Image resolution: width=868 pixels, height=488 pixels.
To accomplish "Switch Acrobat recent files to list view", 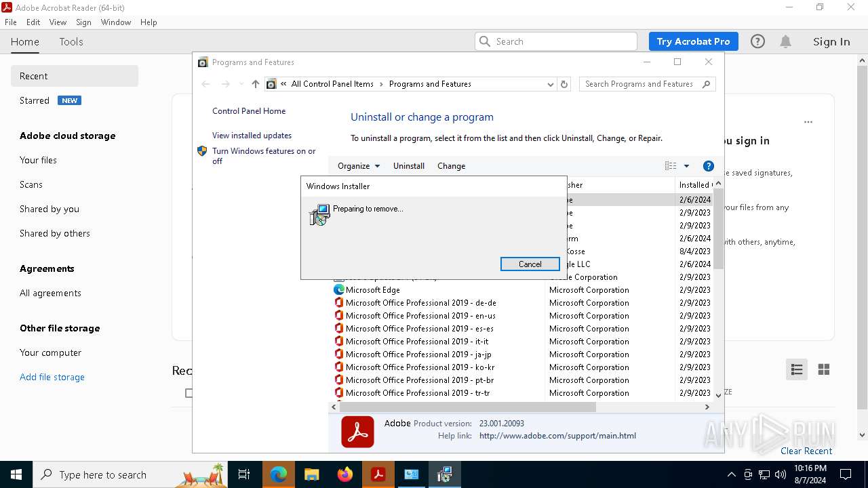I will click(797, 369).
